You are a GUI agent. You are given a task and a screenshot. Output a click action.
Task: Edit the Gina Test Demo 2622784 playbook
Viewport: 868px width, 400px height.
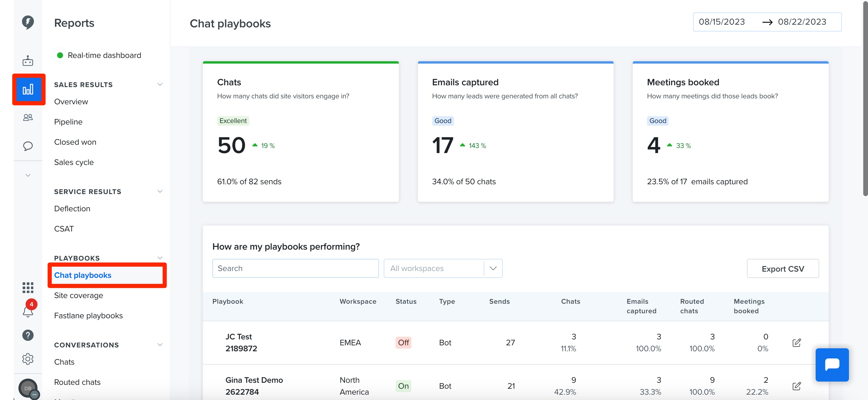pos(797,386)
